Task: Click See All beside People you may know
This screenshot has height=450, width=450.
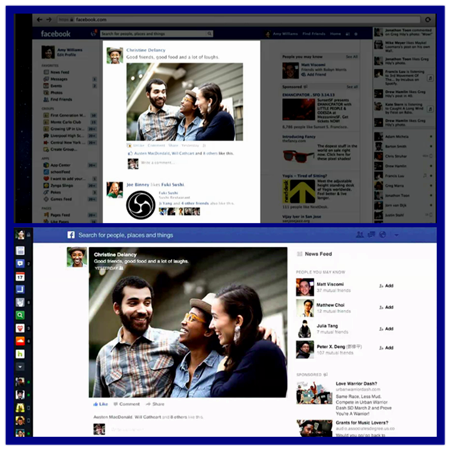Action: point(351,57)
